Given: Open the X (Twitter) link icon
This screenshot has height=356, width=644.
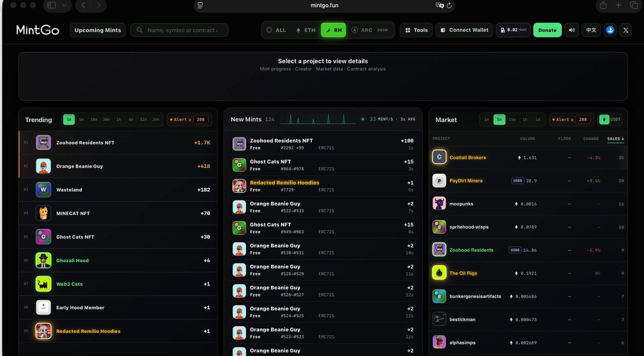Looking at the screenshot, I should point(626,30).
